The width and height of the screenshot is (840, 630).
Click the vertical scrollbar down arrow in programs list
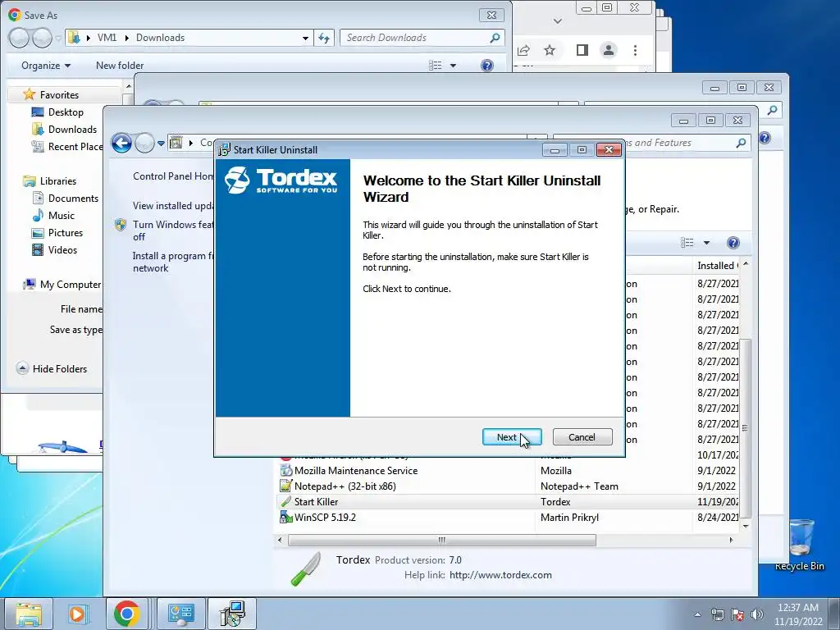coord(745,526)
